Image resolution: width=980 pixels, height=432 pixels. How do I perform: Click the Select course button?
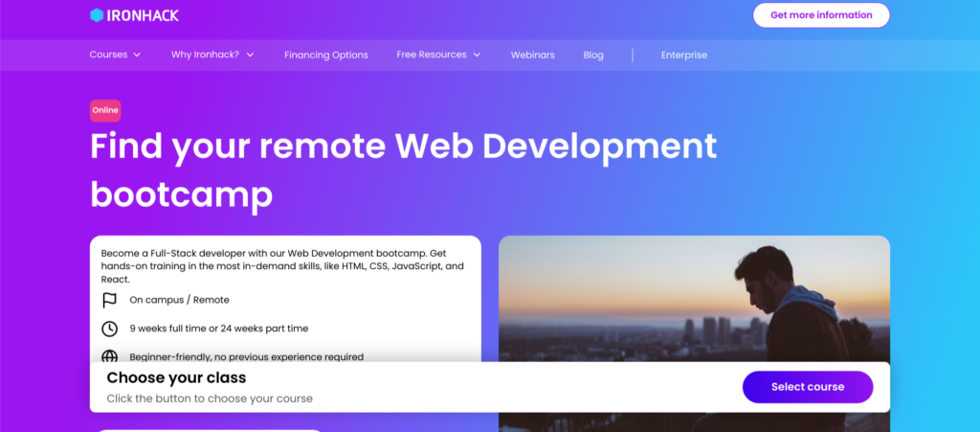coord(807,387)
